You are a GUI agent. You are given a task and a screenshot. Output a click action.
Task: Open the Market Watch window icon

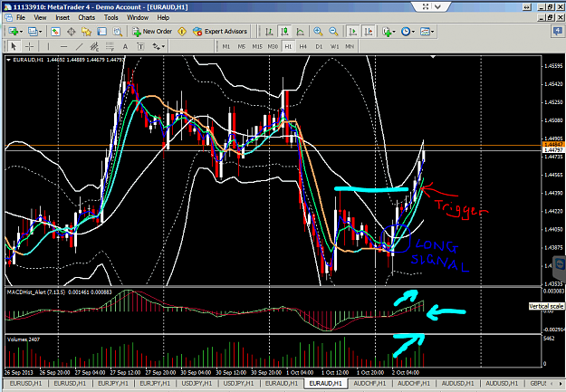pyautogui.click(x=55, y=32)
